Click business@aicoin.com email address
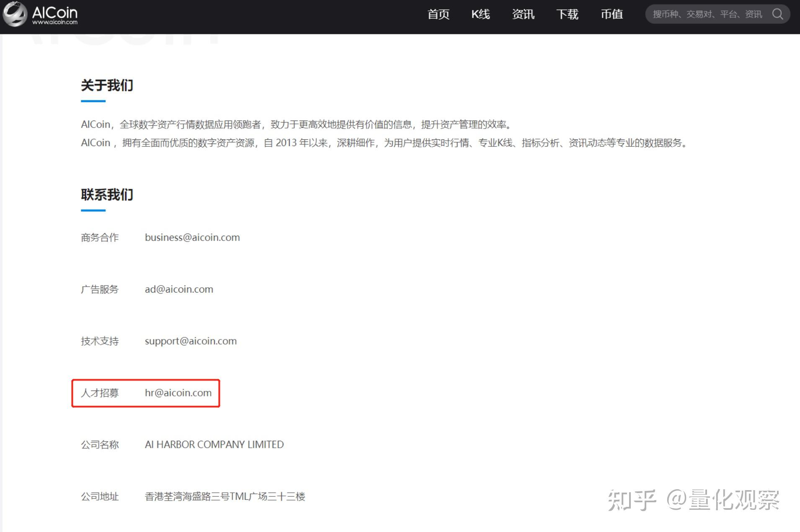 (192, 237)
